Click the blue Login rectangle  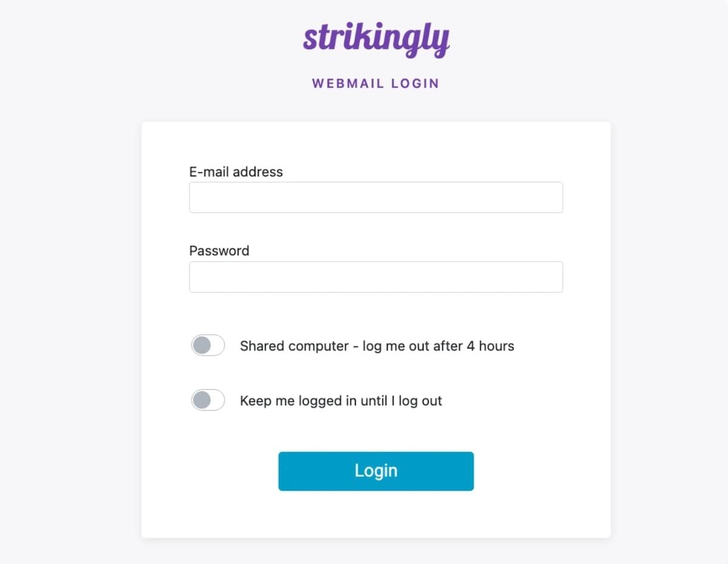(376, 471)
